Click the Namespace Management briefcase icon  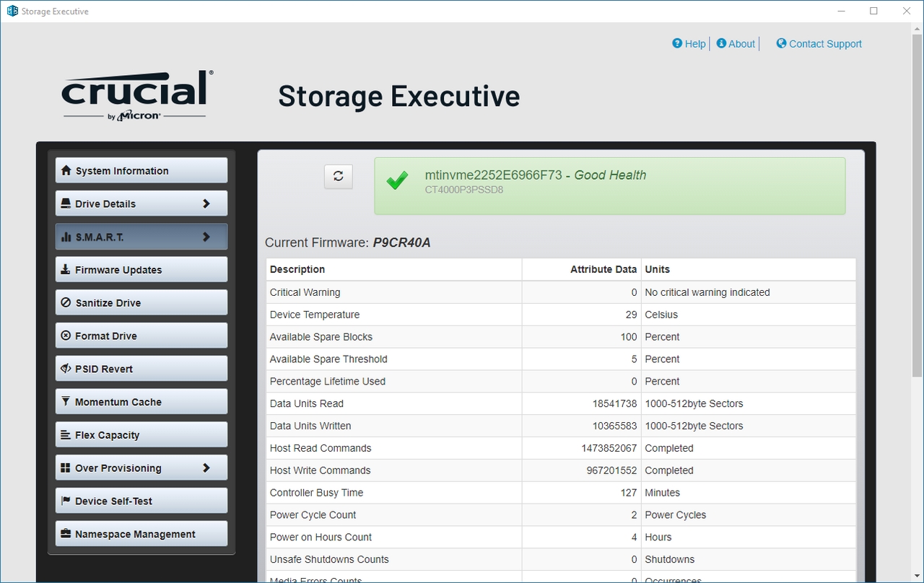[x=66, y=534]
